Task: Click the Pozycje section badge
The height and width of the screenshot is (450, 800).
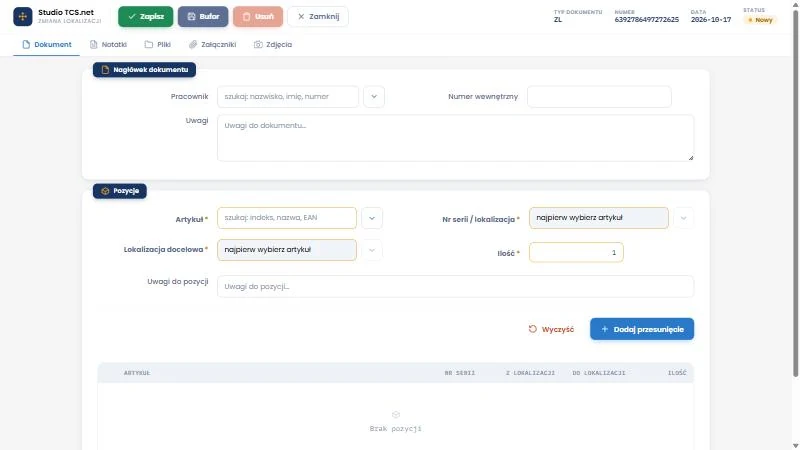Action: pyautogui.click(x=120, y=191)
